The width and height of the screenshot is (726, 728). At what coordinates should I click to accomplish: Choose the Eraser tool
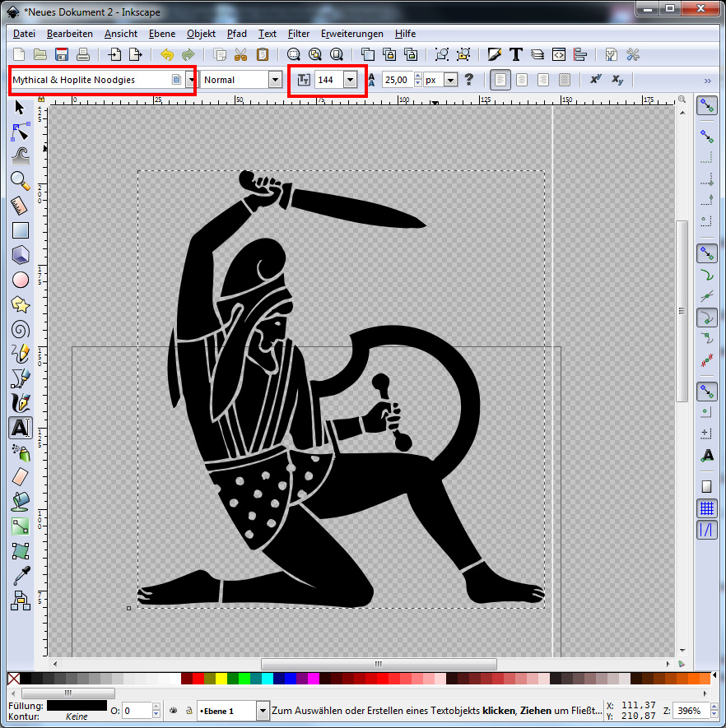point(21,476)
